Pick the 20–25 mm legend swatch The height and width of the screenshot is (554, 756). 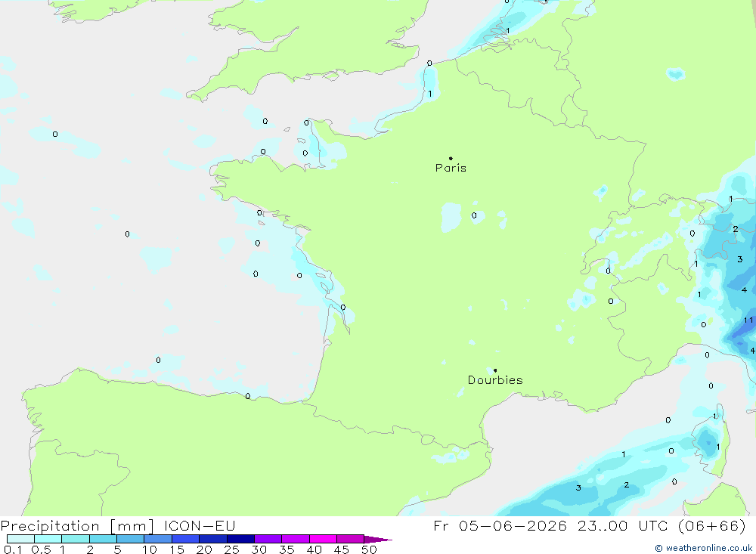[213, 539]
